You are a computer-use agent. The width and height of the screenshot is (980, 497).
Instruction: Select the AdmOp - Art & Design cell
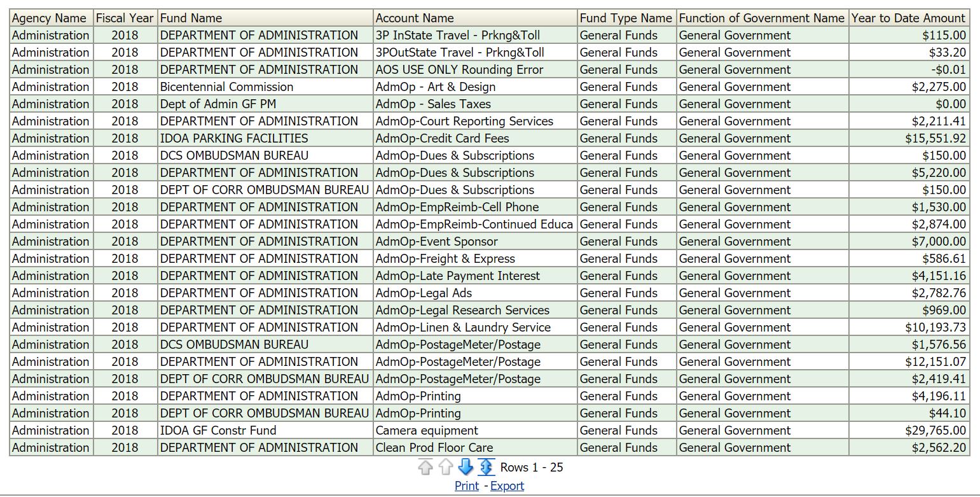pyautogui.click(x=476, y=87)
